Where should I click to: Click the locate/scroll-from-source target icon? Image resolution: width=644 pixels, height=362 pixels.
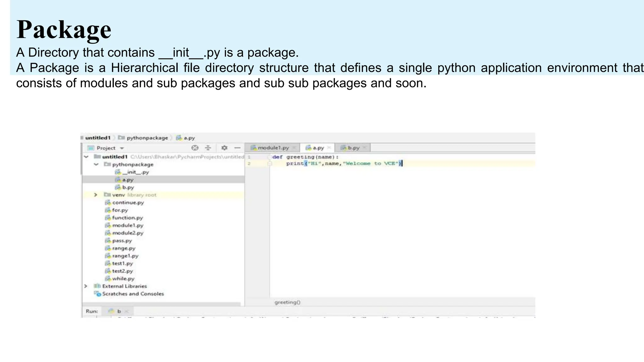click(x=195, y=148)
